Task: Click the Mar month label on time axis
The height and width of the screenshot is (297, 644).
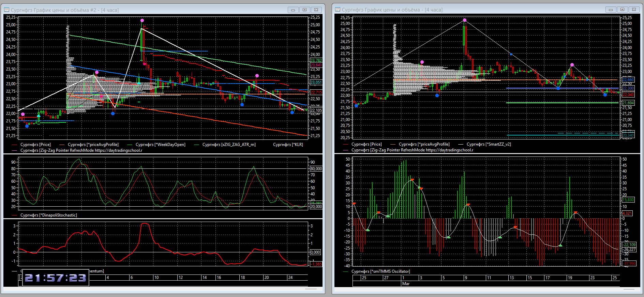Action: [x=406, y=284]
